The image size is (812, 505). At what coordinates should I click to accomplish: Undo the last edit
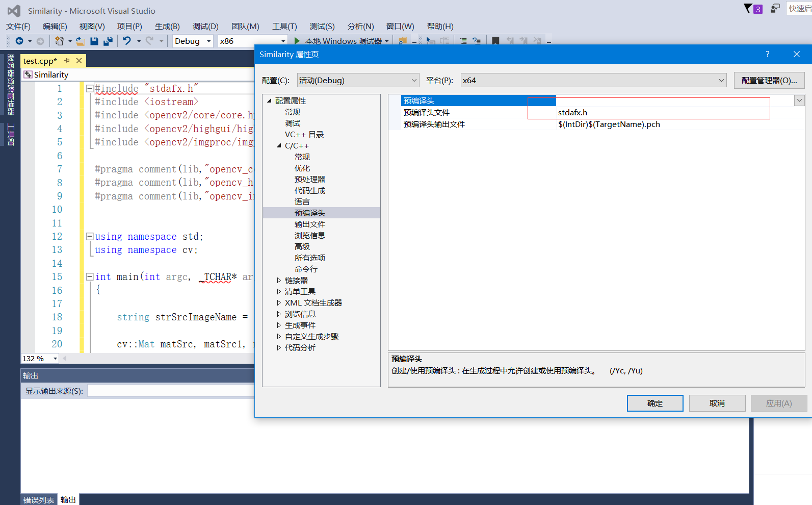[x=127, y=41]
